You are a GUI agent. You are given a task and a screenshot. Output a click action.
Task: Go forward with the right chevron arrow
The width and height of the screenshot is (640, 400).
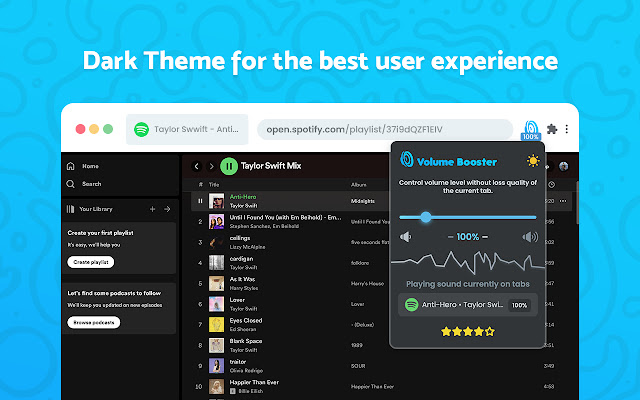pyautogui.click(x=211, y=166)
